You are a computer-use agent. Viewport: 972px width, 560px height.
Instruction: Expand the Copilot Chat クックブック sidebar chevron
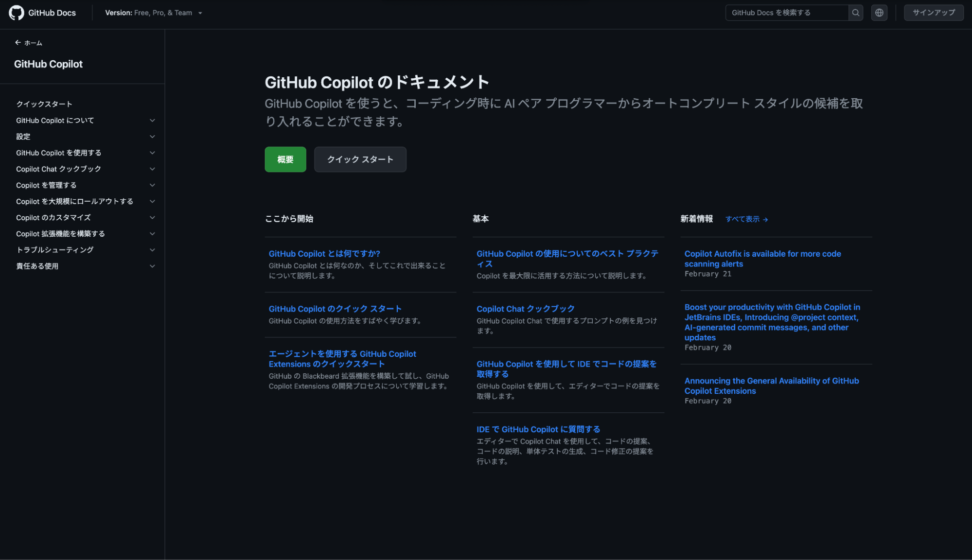coord(152,169)
